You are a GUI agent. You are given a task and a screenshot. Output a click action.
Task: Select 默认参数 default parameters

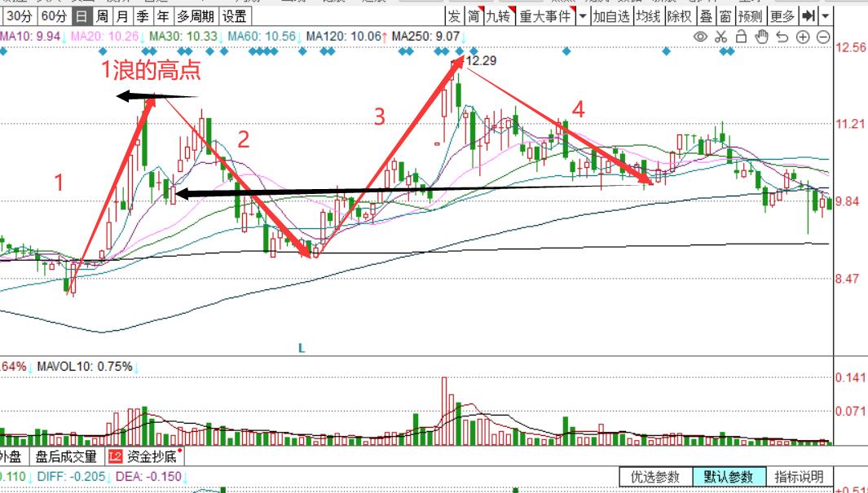click(x=729, y=477)
